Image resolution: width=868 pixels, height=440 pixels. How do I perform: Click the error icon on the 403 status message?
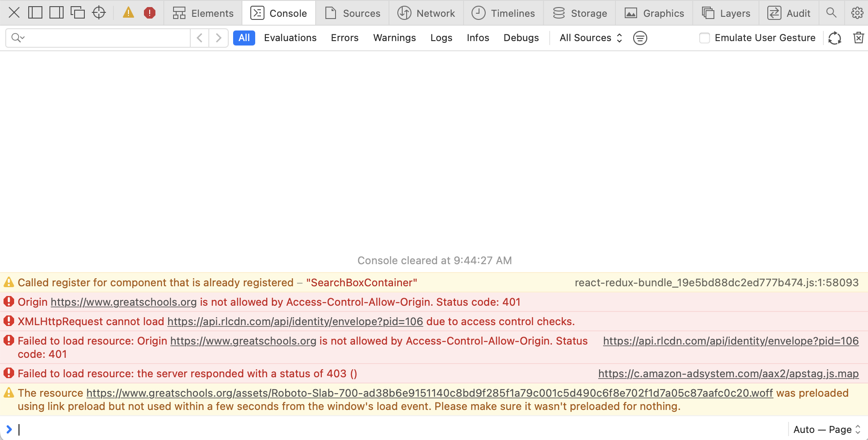tap(9, 373)
